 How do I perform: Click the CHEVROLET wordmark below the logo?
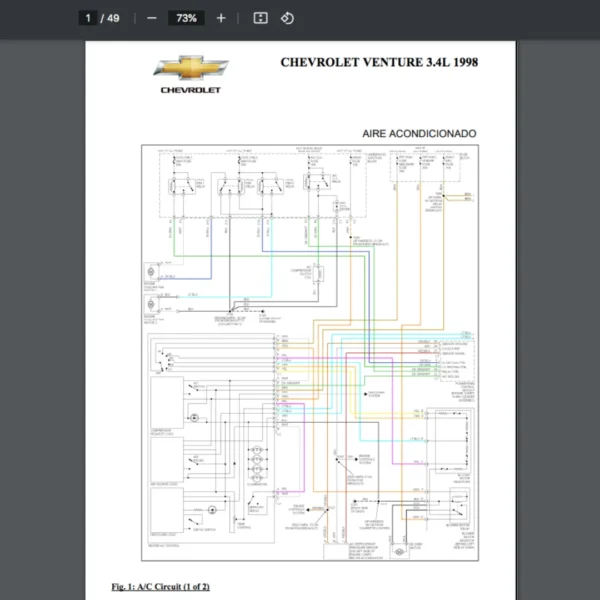coord(191,90)
